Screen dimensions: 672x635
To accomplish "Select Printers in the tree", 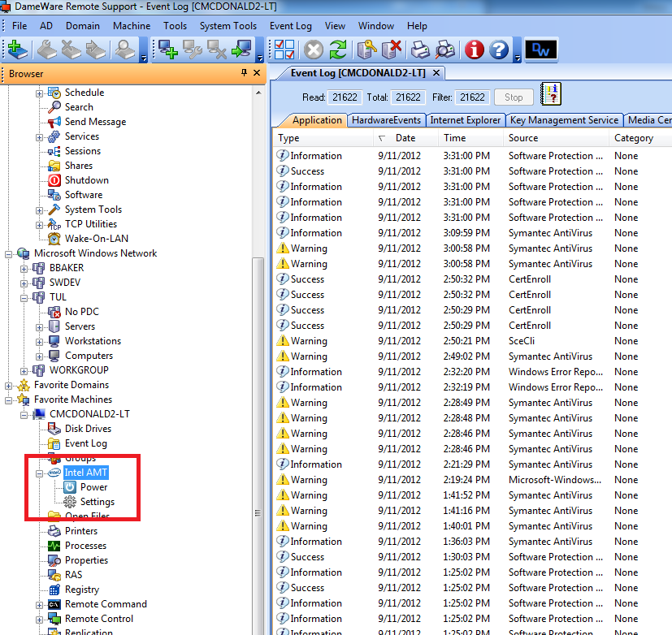I will tap(81, 531).
